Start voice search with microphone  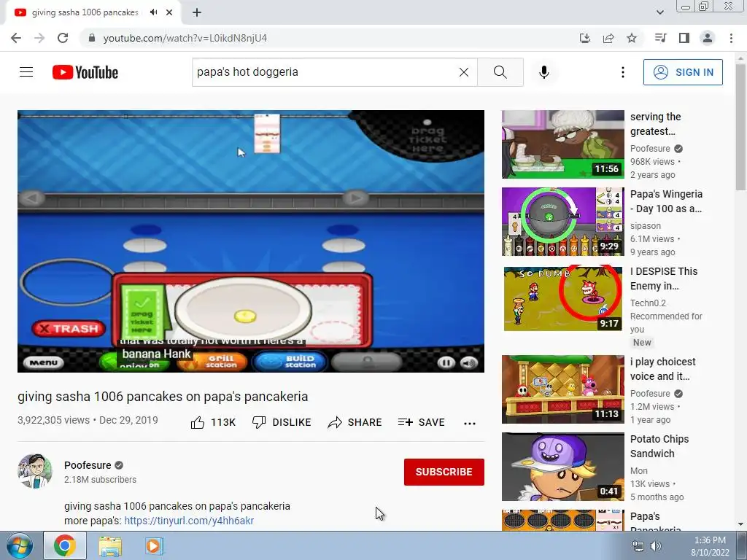pos(544,72)
